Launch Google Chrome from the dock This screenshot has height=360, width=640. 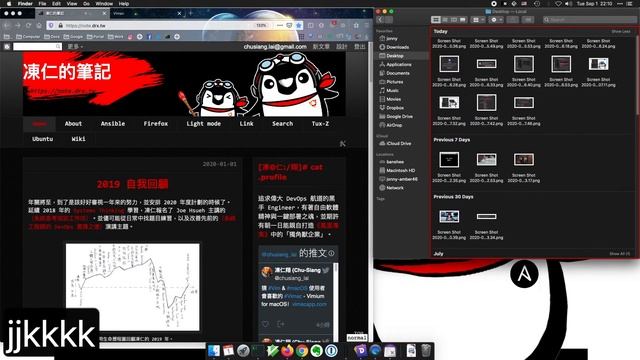point(302,351)
